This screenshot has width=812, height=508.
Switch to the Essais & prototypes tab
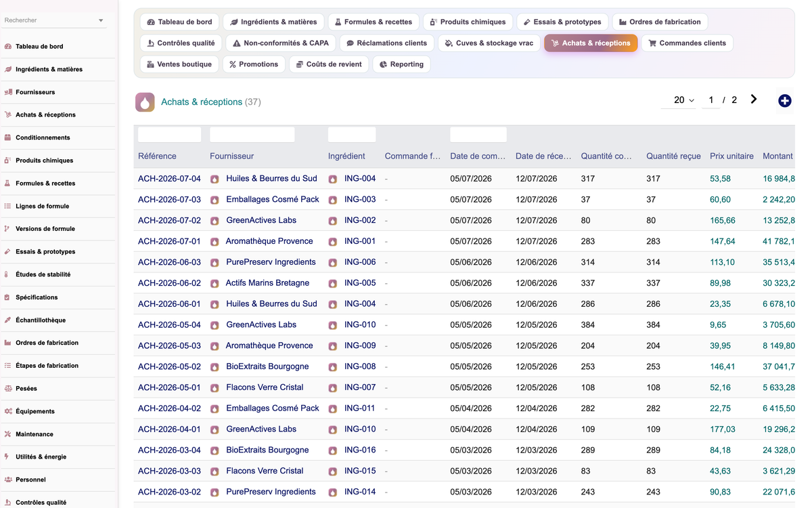click(x=563, y=22)
